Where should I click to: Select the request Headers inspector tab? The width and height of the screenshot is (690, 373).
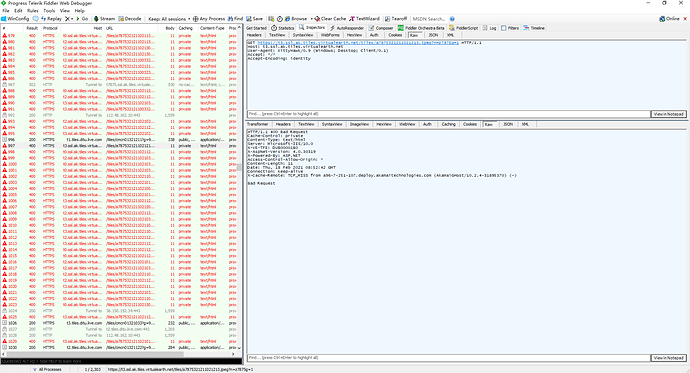pos(254,35)
